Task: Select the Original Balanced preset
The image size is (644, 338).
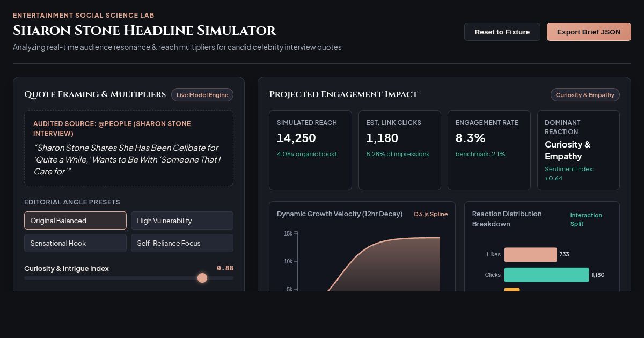Action: (x=75, y=221)
